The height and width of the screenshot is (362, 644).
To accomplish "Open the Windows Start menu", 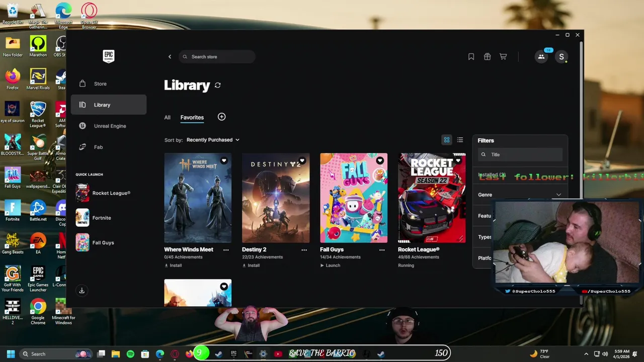I will click(x=11, y=354).
